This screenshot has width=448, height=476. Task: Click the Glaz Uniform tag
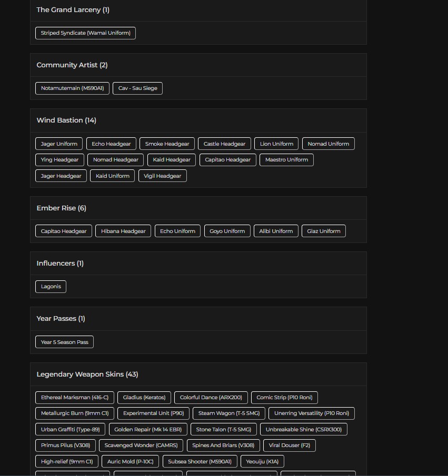[324, 231]
